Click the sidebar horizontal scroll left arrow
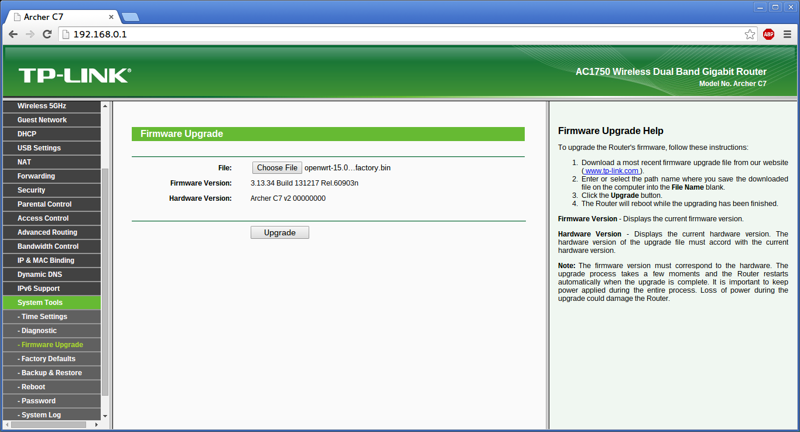Screen dimensions: 800x432 pos(7,424)
